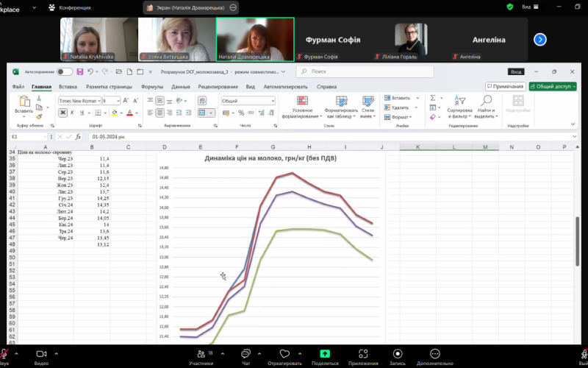Switch to the Разметка страницы tab
This screenshot has height=368, width=588.
[109, 86]
